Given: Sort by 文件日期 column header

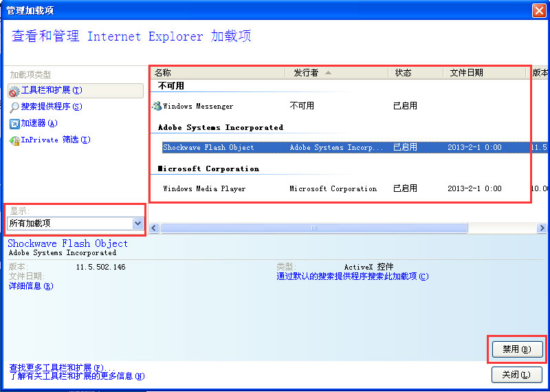Looking at the screenshot, I should 485,73.
